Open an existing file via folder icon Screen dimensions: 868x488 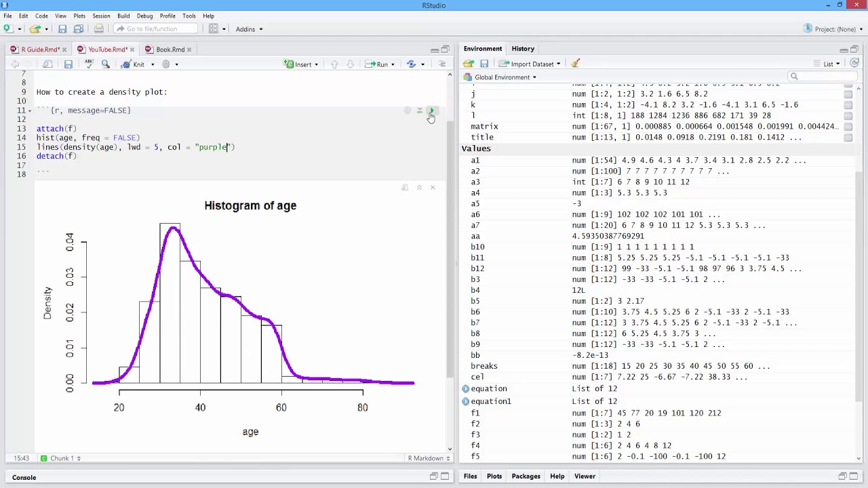coord(35,28)
